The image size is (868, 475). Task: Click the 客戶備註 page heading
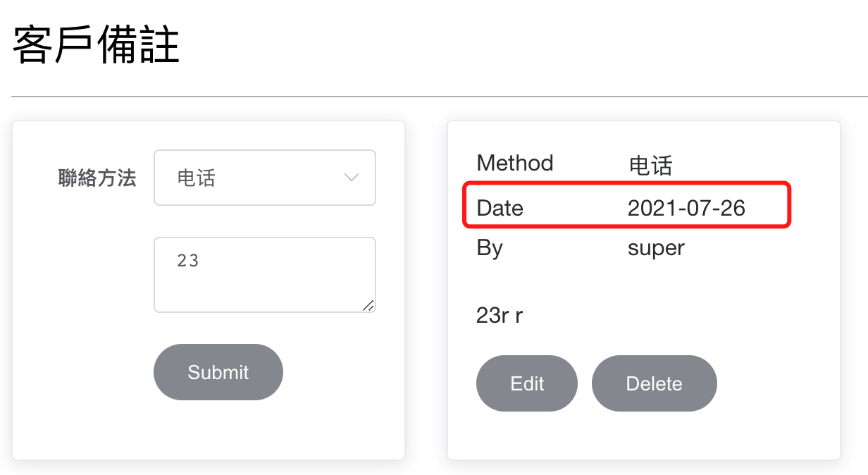[x=97, y=44]
